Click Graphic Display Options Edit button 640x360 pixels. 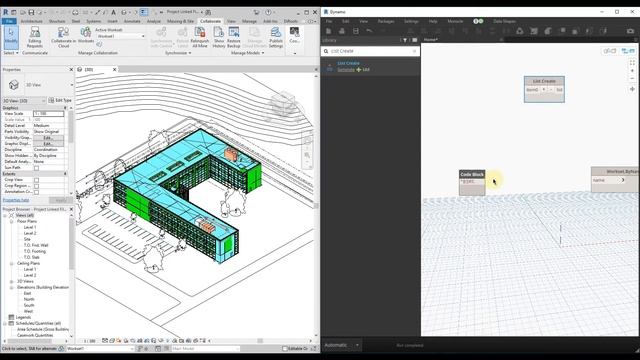pyautogui.click(x=48, y=144)
